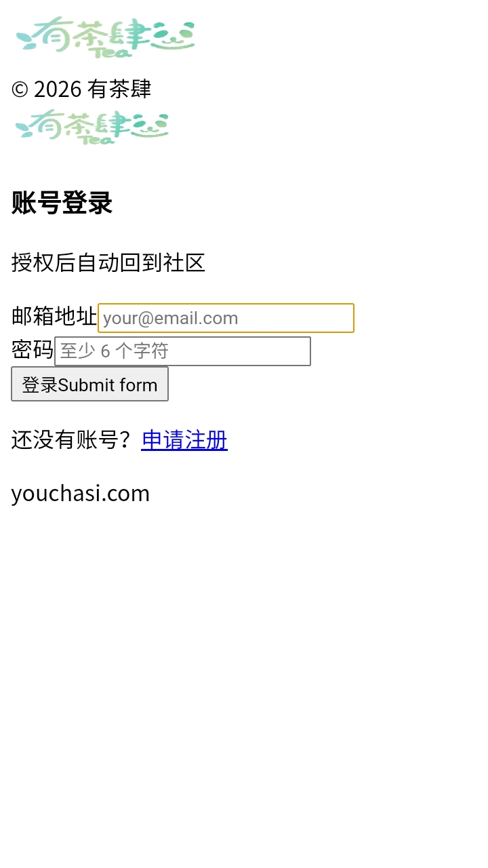
Task: Focus the email address input field
Action: (x=226, y=318)
